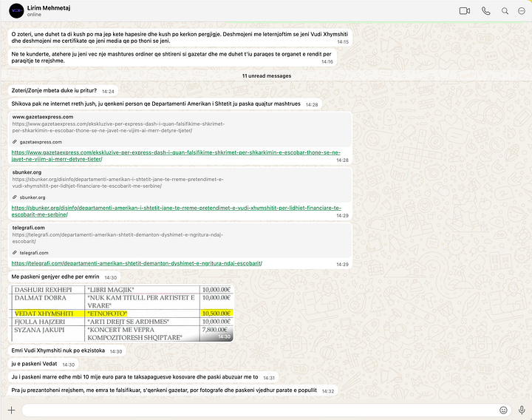Select message starting 'Shikova pak ne internet'
The height and width of the screenshot is (420, 532).
point(166,104)
